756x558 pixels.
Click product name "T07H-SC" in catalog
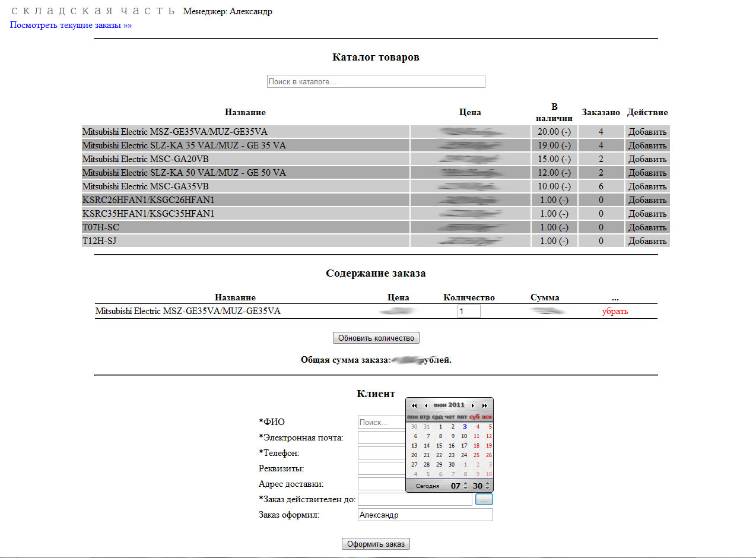[x=101, y=227]
